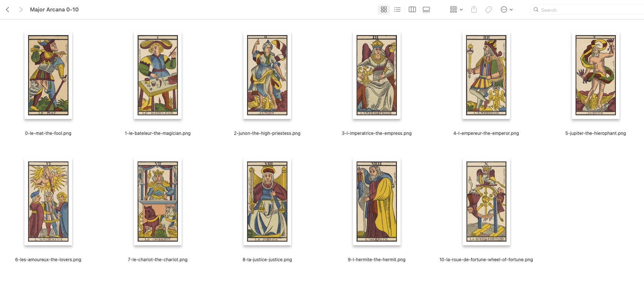644x283 pixels.
Task: Click filename 1-le-bateleur-the-magician.png
Action: click(x=158, y=133)
